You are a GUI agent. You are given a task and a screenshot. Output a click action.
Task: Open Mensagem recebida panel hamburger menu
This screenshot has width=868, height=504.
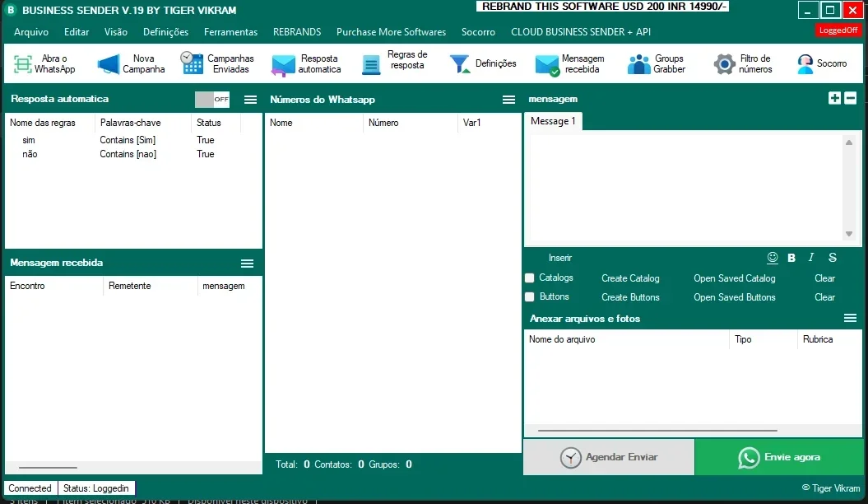click(x=248, y=264)
